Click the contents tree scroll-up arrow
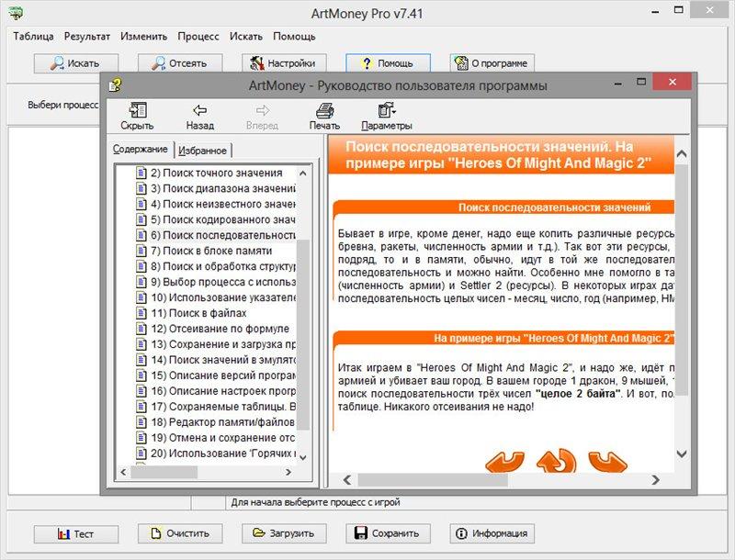 click(x=303, y=174)
